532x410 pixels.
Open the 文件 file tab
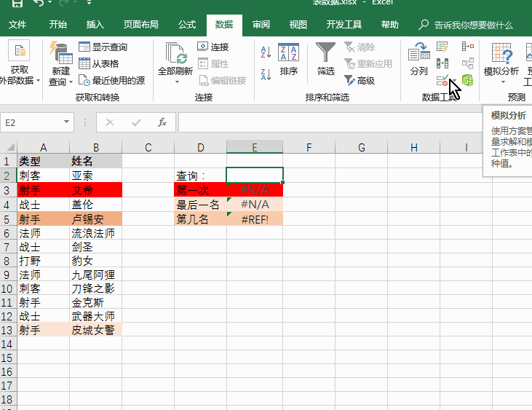coord(17,25)
